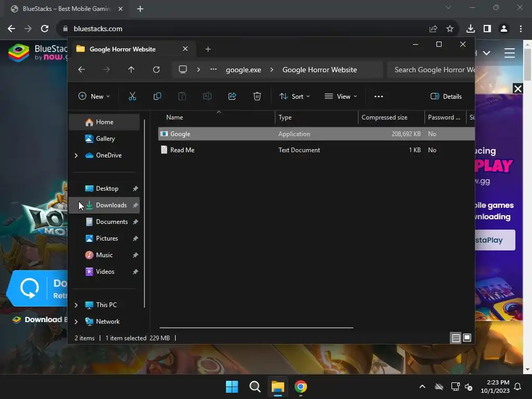
Task: Click the horizontal scrollbar in file list
Action: (256, 328)
